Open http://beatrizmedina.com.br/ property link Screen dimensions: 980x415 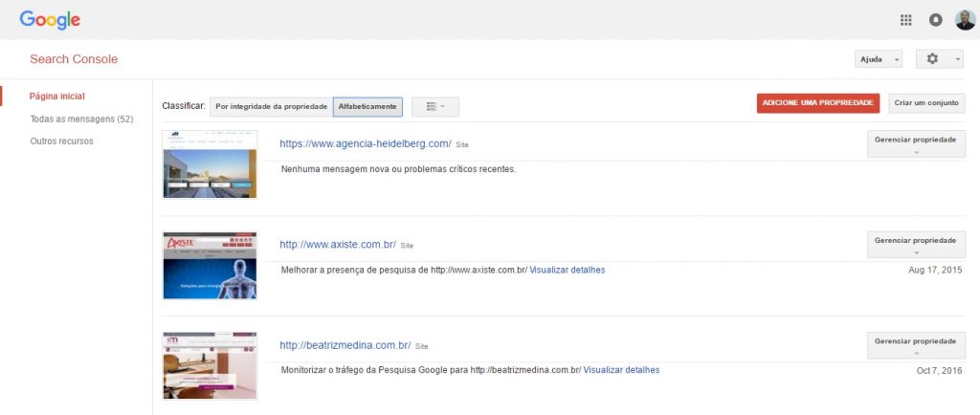pos(345,345)
